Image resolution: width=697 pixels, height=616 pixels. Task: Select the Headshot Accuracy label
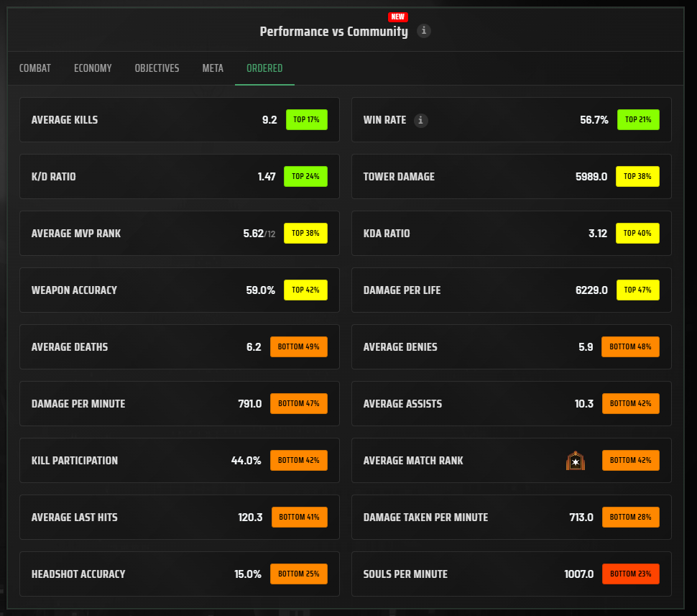pyautogui.click(x=78, y=574)
